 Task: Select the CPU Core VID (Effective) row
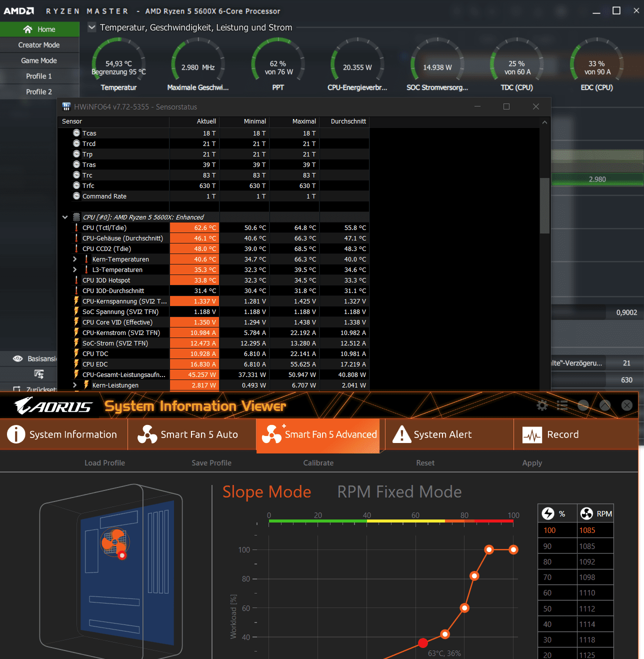tap(213, 322)
